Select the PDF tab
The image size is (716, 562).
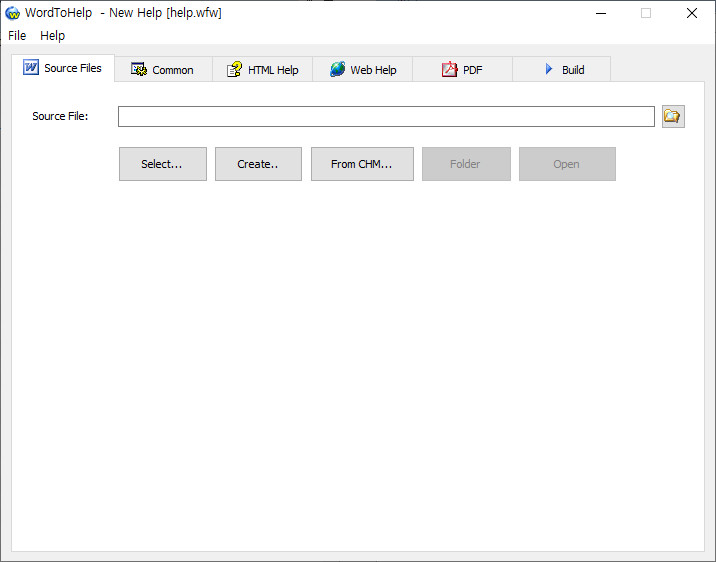[x=463, y=70]
